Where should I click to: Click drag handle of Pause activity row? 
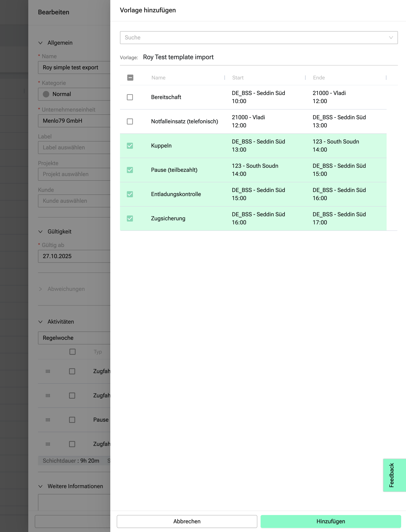click(48, 420)
